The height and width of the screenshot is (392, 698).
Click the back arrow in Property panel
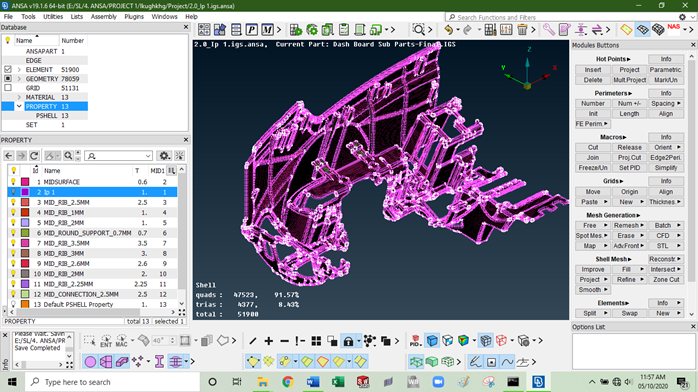tap(8, 156)
